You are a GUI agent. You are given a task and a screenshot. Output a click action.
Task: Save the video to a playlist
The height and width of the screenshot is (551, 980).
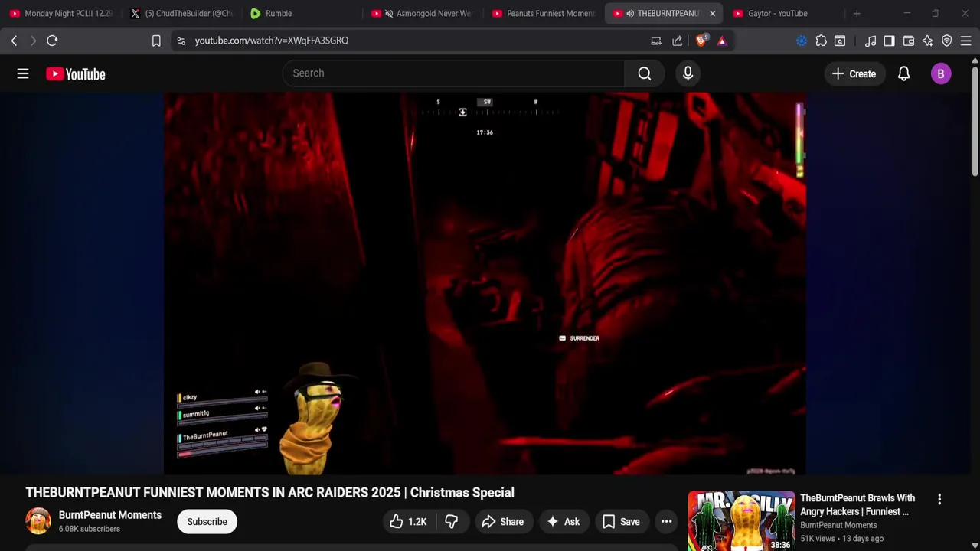[621, 522]
